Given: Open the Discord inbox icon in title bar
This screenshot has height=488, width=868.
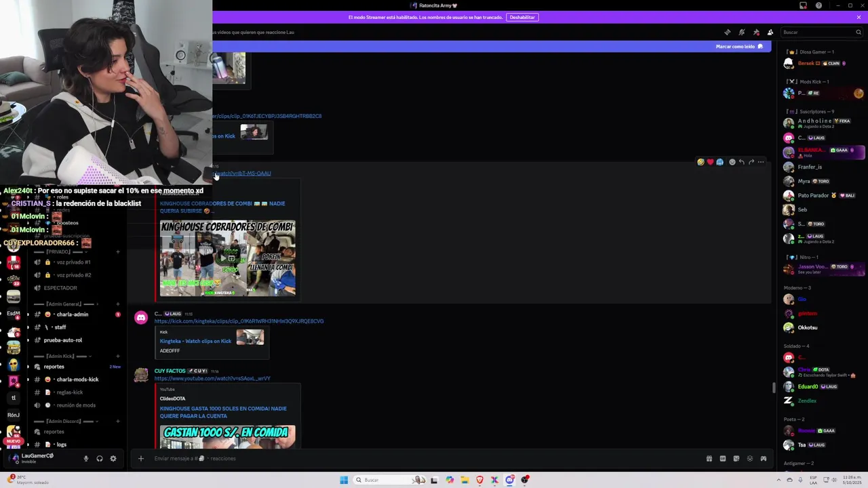Looking at the screenshot, I should [x=803, y=5].
